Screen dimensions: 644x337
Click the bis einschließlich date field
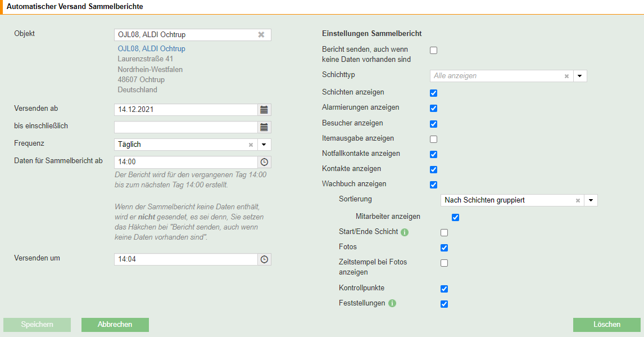click(x=185, y=127)
